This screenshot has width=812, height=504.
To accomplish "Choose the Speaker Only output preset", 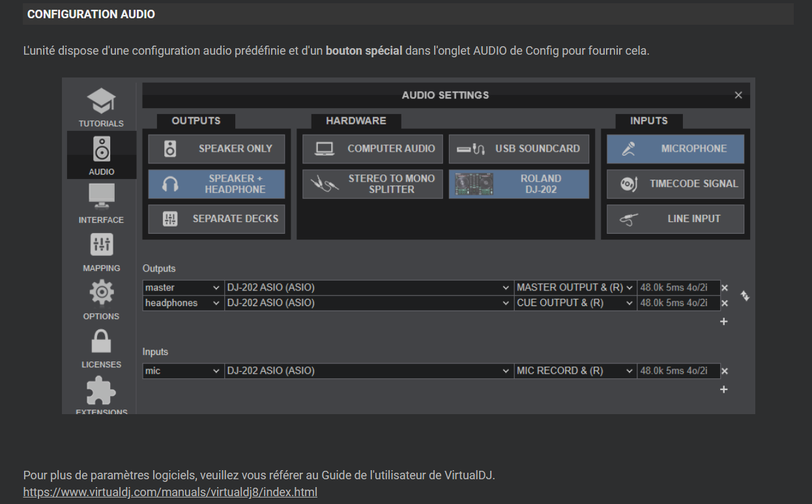I will pos(216,148).
